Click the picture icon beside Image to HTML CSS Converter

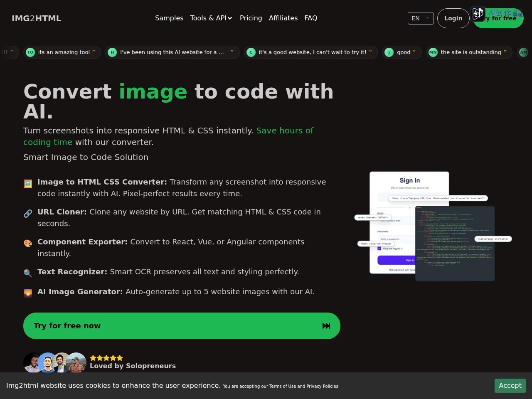click(28, 184)
